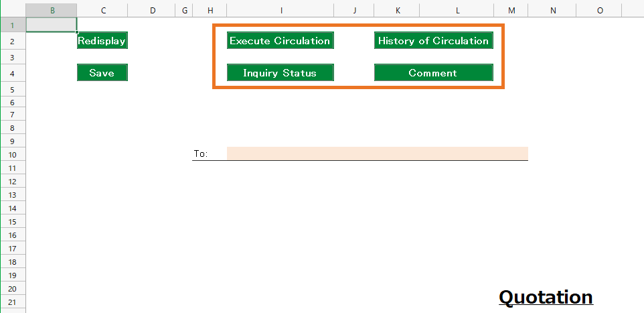Select column I header
Viewport: 644px width, 313px height.
pos(281,10)
